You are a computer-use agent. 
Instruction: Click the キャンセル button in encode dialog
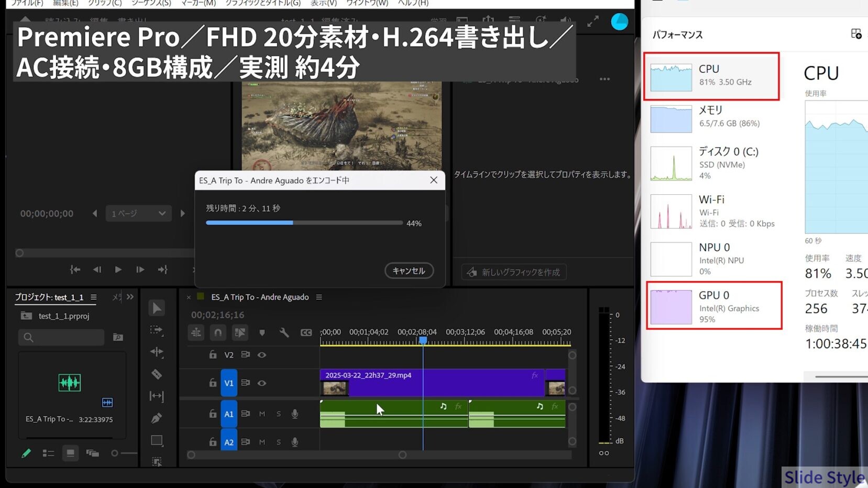coord(409,271)
